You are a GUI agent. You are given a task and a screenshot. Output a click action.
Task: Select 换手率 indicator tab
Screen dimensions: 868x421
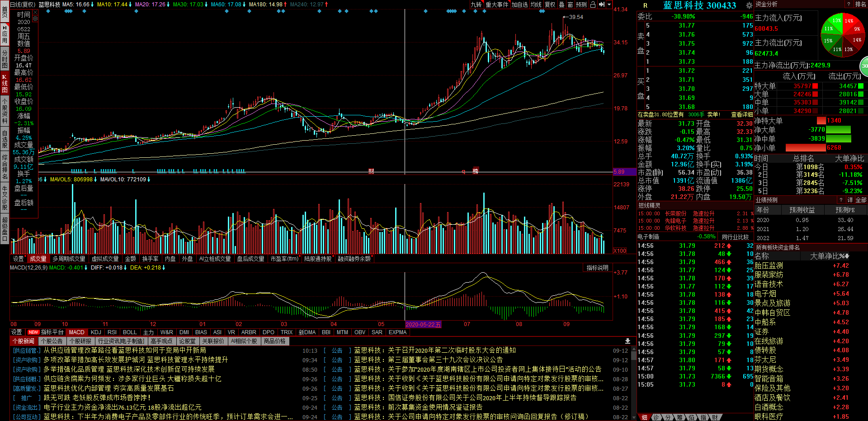pyautogui.click(x=150, y=259)
